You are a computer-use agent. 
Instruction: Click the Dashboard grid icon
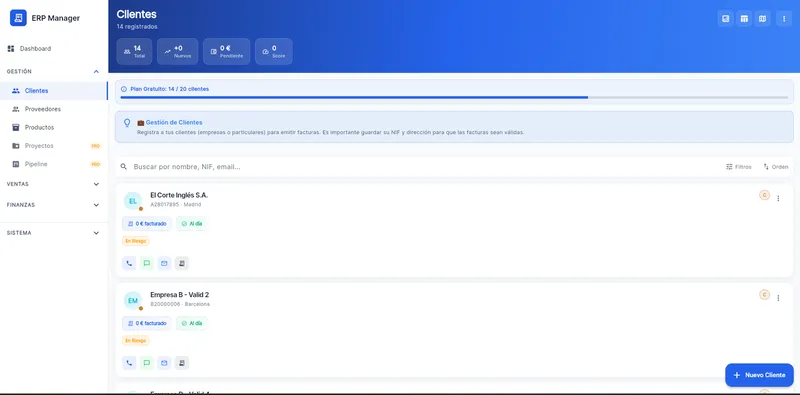pyautogui.click(x=11, y=48)
